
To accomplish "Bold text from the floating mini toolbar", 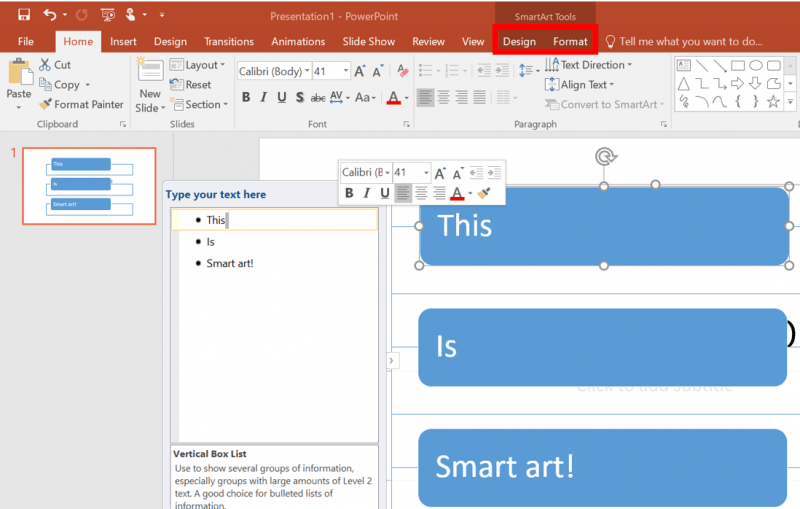I will pyautogui.click(x=349, y=193).
